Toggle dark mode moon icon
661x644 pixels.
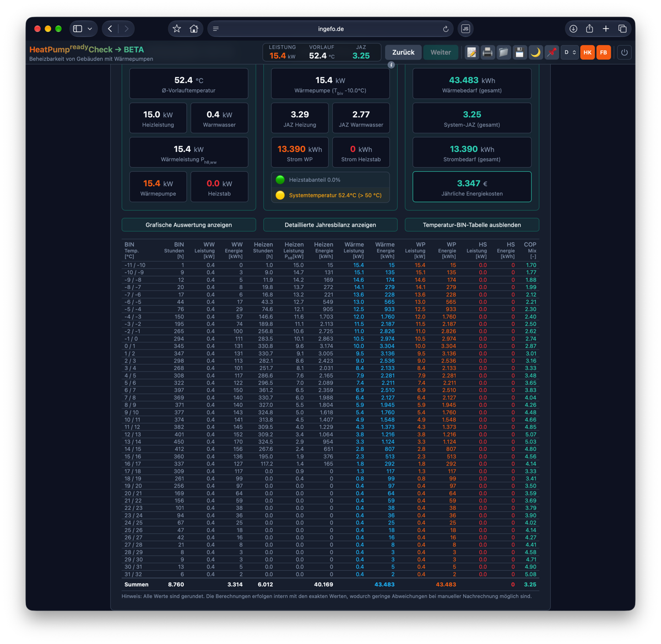[x=535, y=52]
